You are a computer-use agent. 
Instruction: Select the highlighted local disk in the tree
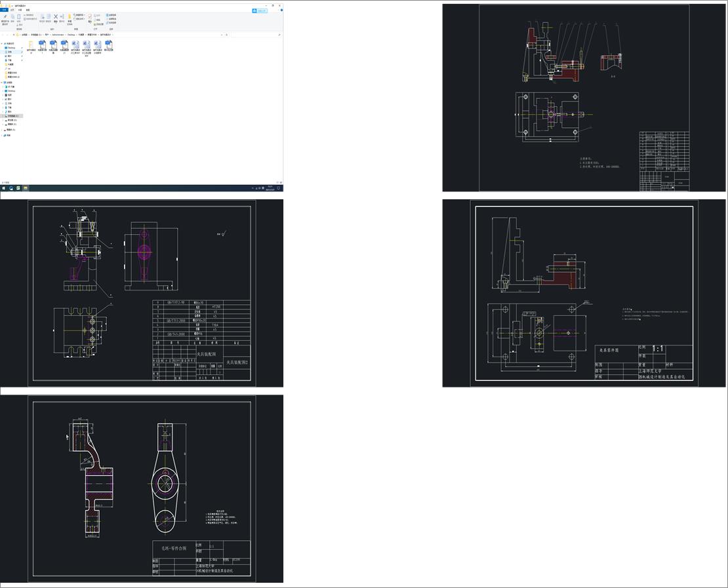(x=11, y=115)
